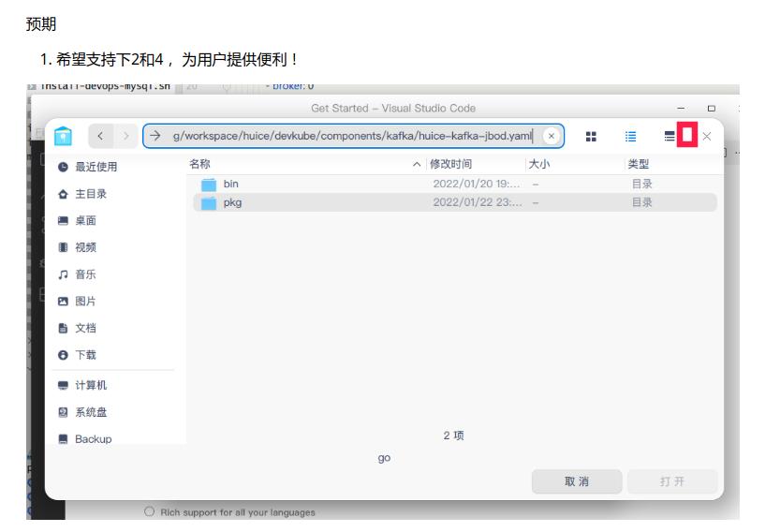Click the pkg folder icon
The width and height of the screenshot is (765, 532).
(209, 203)
